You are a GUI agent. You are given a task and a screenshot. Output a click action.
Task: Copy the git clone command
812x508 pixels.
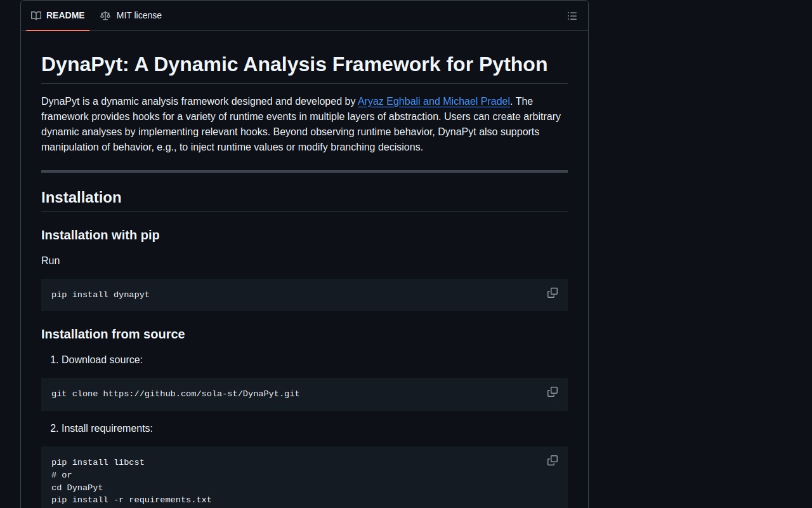click(552, 392)
